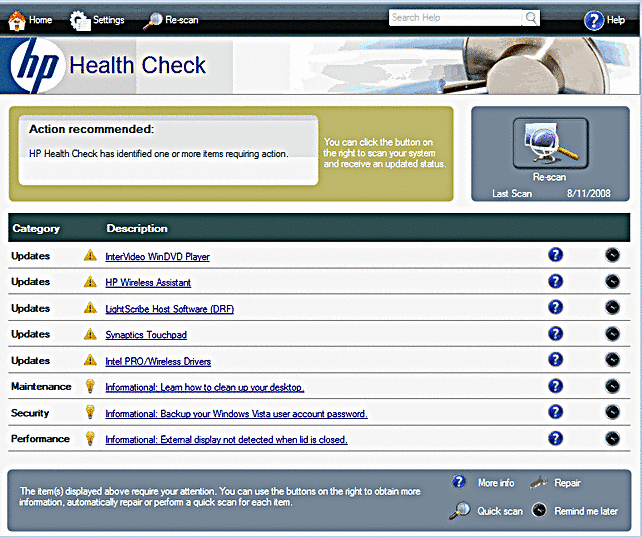Click lightbulb icon in Maintenance row
642x537 pixels.
click(x=90, y=386)
